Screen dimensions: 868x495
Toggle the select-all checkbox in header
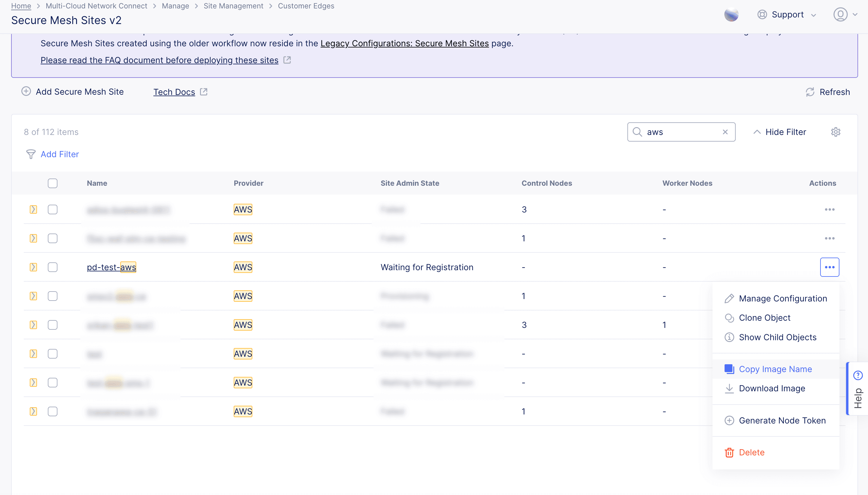pos(52,183)
